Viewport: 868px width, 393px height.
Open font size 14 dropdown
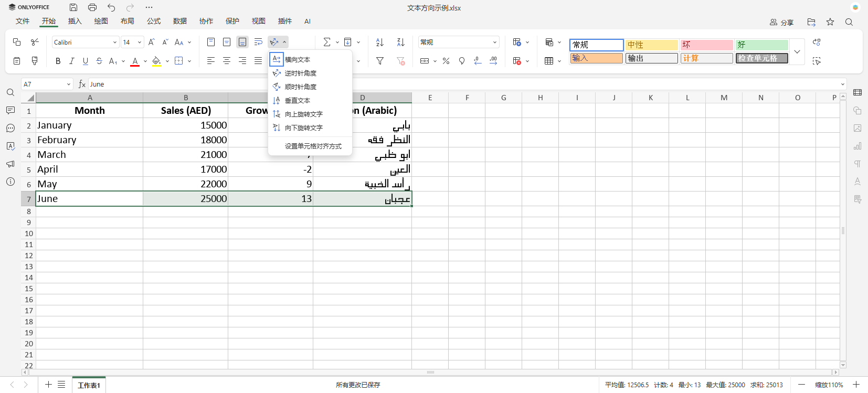click(x=140, y=43)
